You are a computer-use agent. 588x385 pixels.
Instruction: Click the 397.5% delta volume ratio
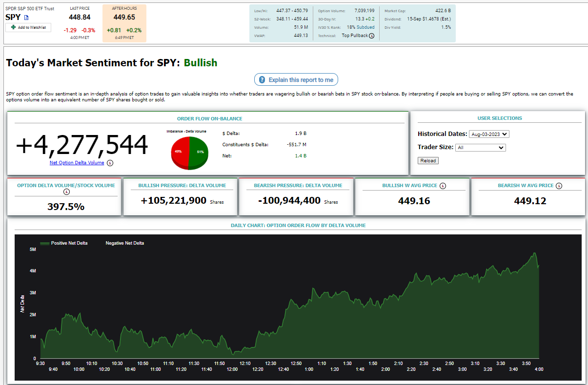(66, 207)
